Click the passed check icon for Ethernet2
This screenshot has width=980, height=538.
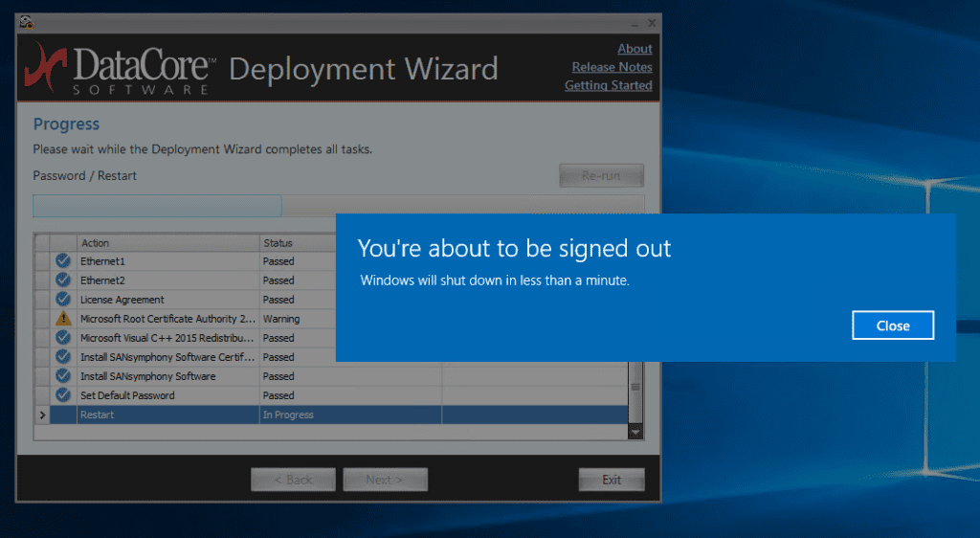[x=63, y=280]
